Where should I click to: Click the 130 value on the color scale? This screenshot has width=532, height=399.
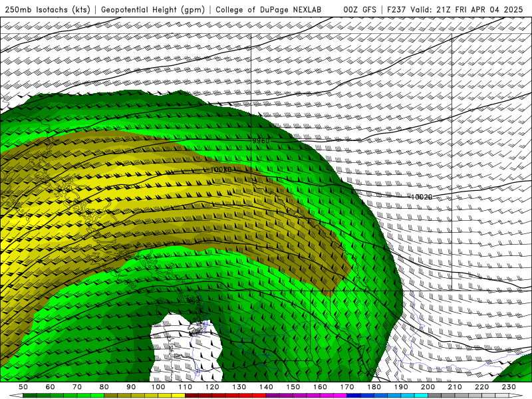tap(239, 387)
